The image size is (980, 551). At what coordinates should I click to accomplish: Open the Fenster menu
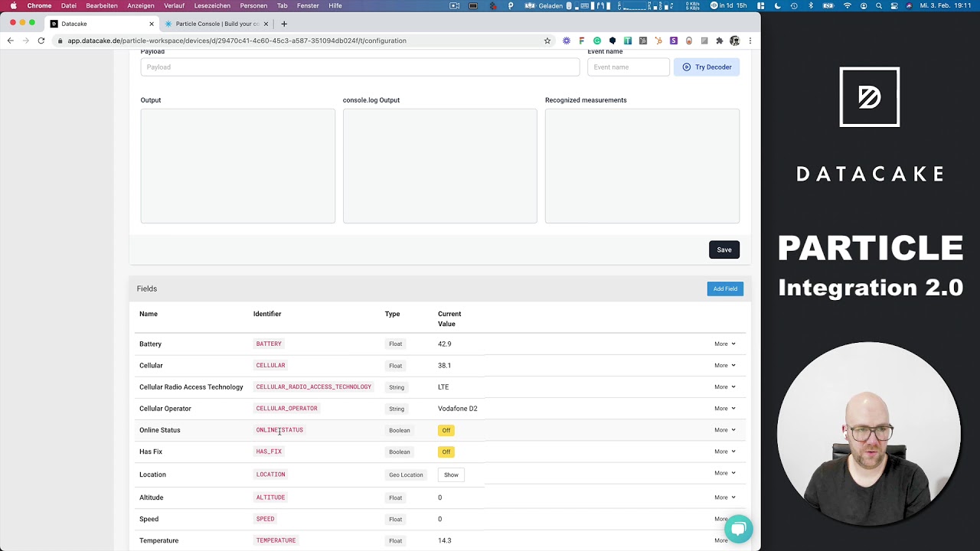[308, 5]
